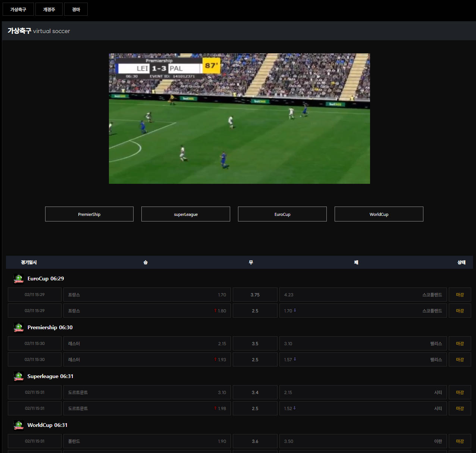Select the PremierShip league button
The height and width of the screenshot is (453, 476).
[89, 214]
